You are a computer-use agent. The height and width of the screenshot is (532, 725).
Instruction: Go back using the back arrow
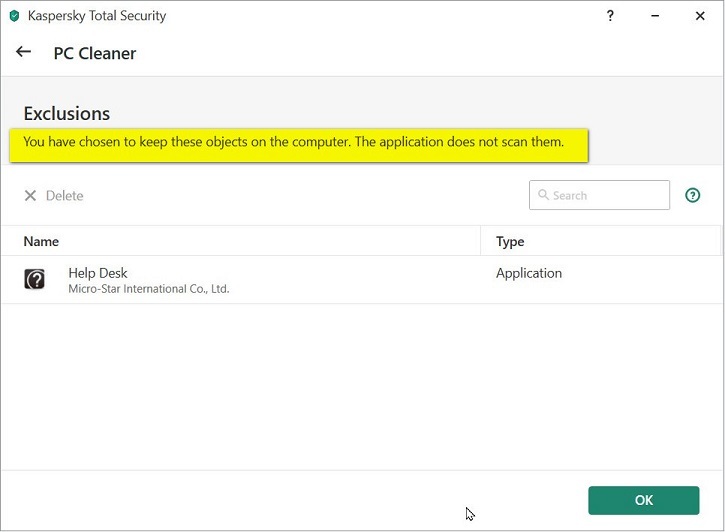coord(24,52)
